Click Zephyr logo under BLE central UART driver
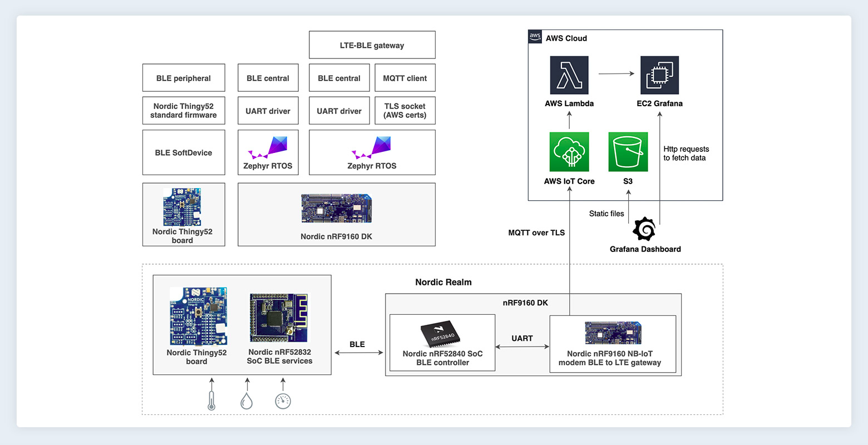This screenshot has width=868, height=445. pyautogui.click(x=268, y=147)
